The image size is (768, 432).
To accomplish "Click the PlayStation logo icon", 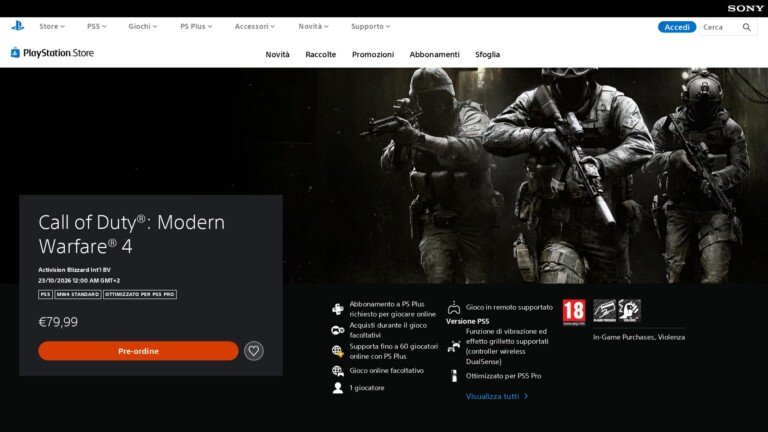I will coord(18,26).
